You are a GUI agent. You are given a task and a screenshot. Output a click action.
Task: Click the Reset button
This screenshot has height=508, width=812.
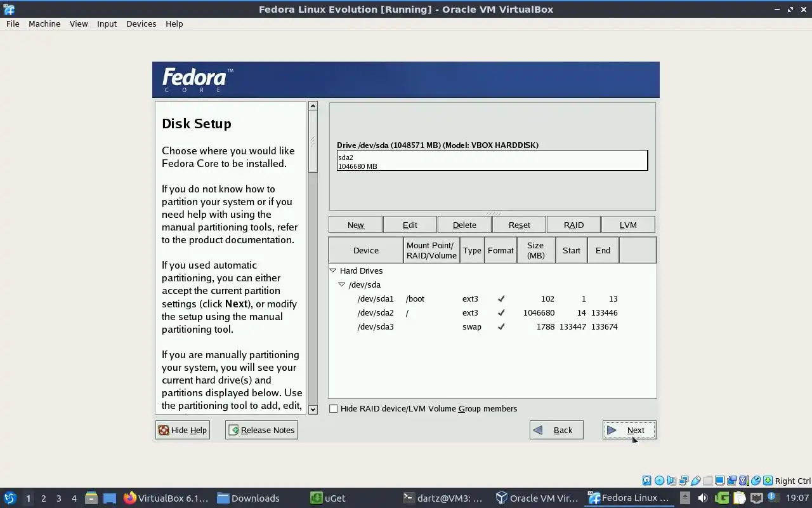pyautogui.click(x=519, y=225)
